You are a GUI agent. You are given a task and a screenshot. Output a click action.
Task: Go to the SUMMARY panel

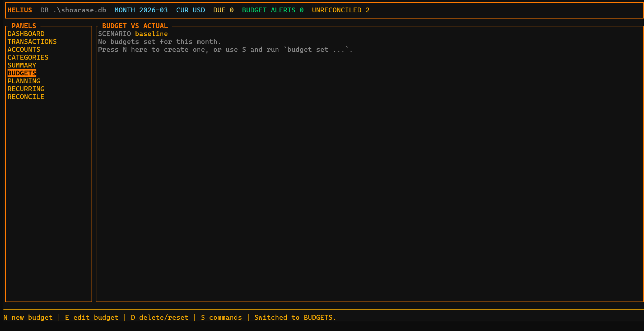(x=22, y=65)
